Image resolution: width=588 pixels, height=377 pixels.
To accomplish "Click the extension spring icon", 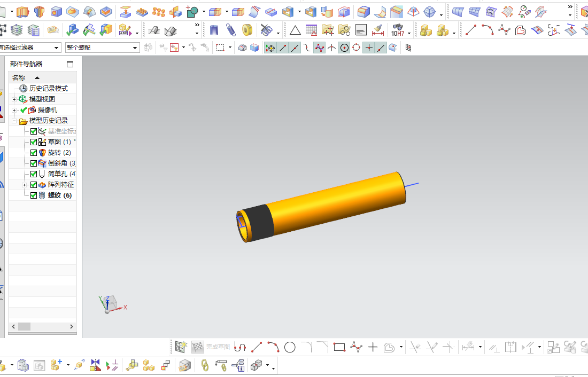I will [230, 30].
